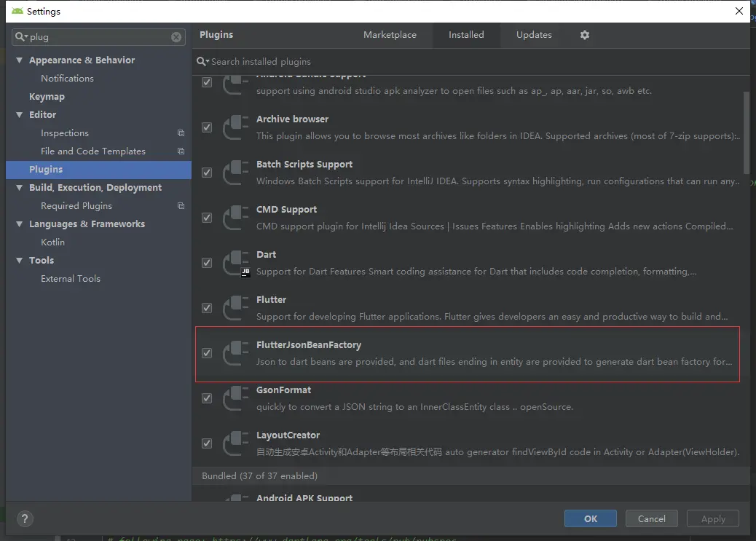
Task: Uncheck the FlutterJsonBeanFactory plugin
Action: point(207,353)
